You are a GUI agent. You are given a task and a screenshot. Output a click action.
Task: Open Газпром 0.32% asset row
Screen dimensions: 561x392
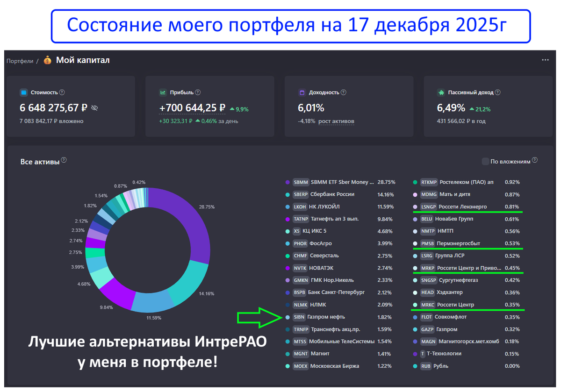(467, 329)
